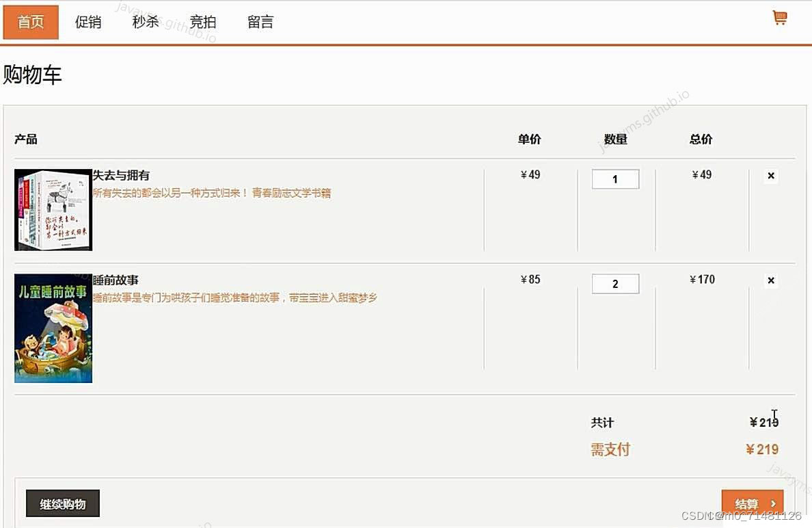812x528 pixels.
Task: Open the 促销 menu item
Action: click(x=88, y=23)
